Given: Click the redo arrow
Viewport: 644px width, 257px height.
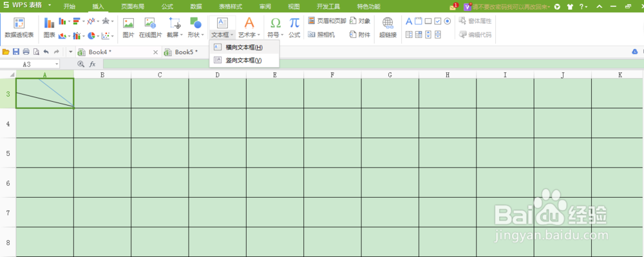Looking at the screenshot, I should pyautogui.click(x=56, y=52).
